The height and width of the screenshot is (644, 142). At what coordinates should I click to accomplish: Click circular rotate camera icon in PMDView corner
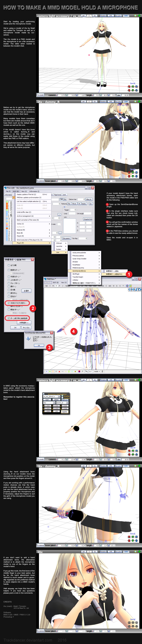click(x=140, y=289)
